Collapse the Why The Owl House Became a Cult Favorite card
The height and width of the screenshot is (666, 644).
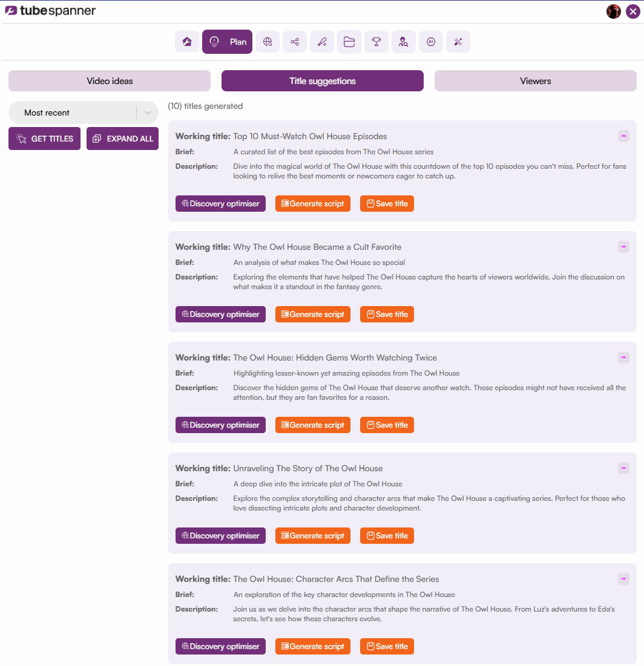point(623,247)
